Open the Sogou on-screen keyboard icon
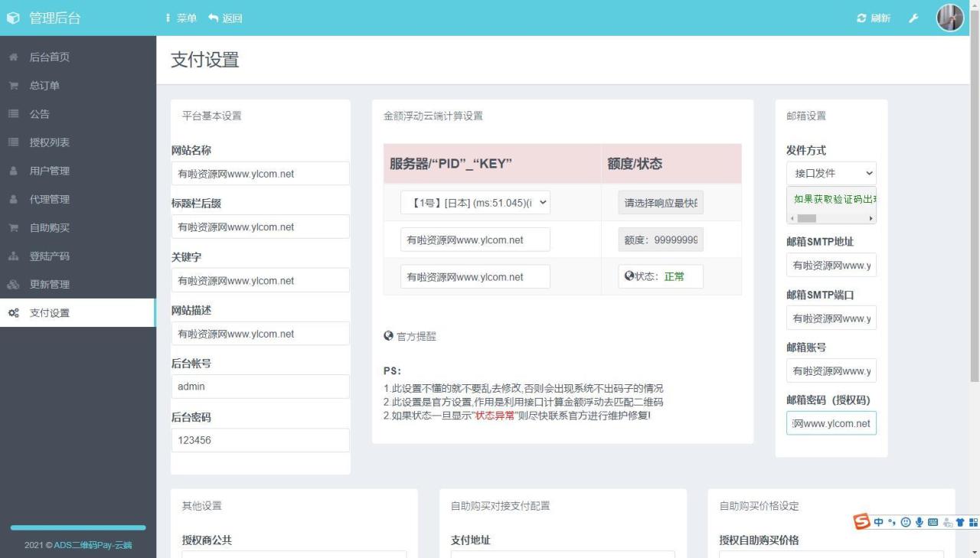Image resolution: width=980 pixels, height=558 pixels. (932, 522)
